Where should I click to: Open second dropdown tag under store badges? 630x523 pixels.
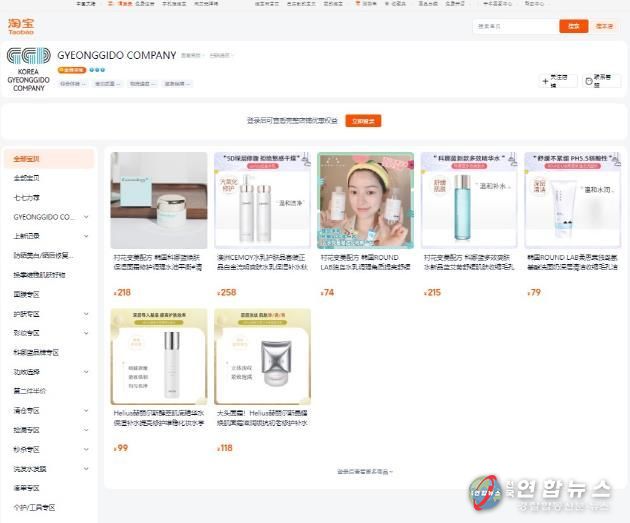coord(107,84)
